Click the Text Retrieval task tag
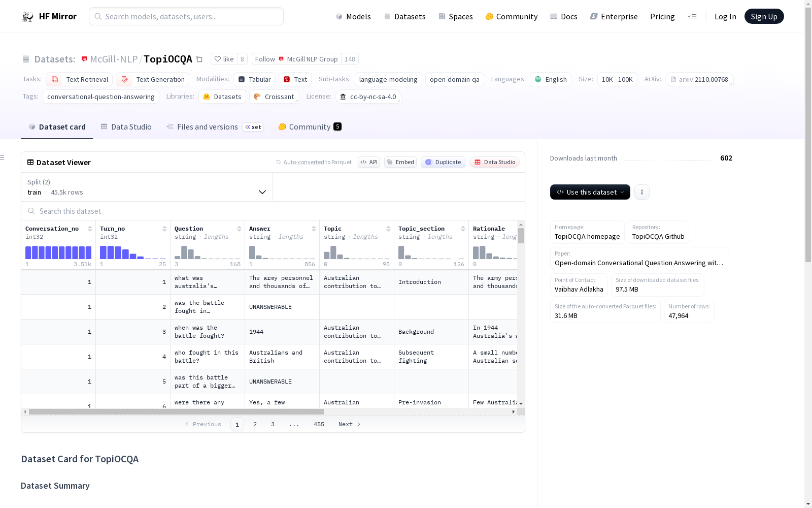This screenshot has width=812, height=508. (79, 79)
